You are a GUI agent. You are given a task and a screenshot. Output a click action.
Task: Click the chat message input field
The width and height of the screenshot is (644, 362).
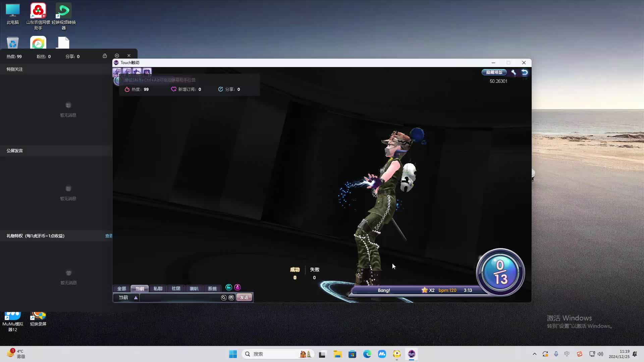[x=179, y=298]
